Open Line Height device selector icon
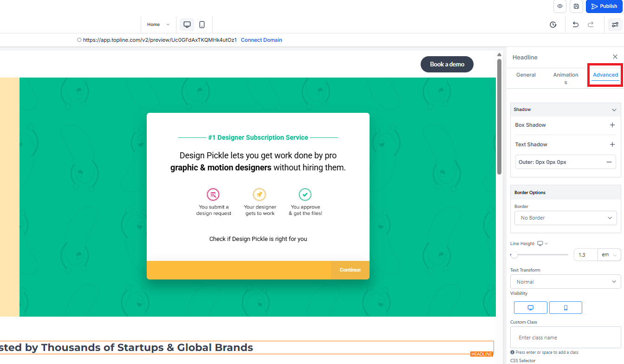Viewport: 624px width, 364px height. point(542,243)
